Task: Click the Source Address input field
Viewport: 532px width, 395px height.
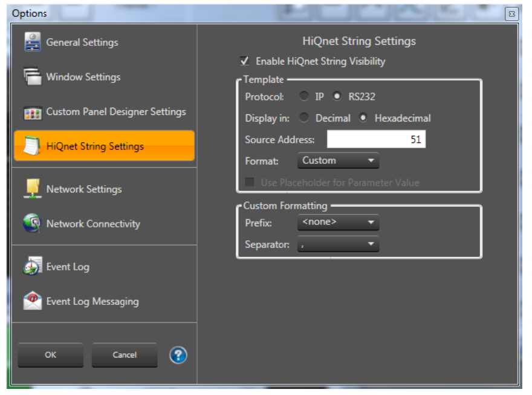Action: [376, 140]
